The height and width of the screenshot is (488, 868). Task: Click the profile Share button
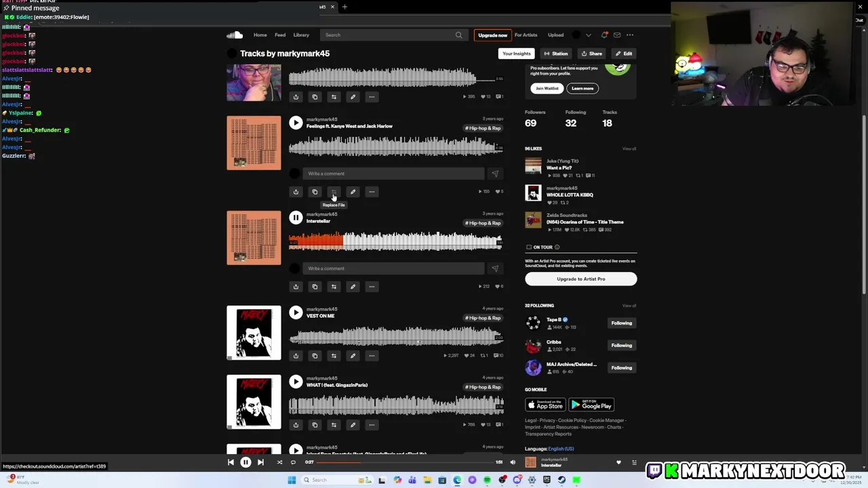click(591, 54)
